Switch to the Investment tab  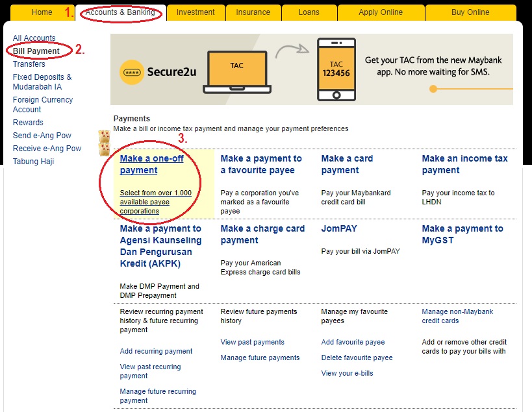click(196, 12)
